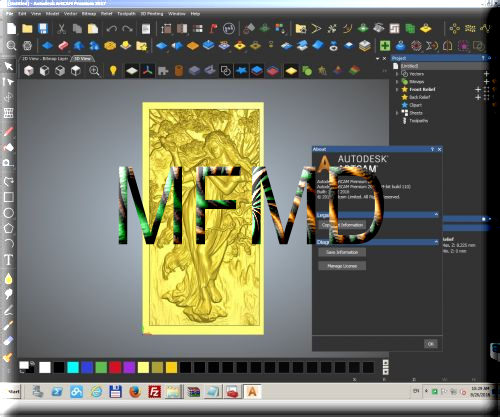This screenshot has height=417, width=500.
Task: Save the model with the blue floppy icon
Action: click(43, 29)
